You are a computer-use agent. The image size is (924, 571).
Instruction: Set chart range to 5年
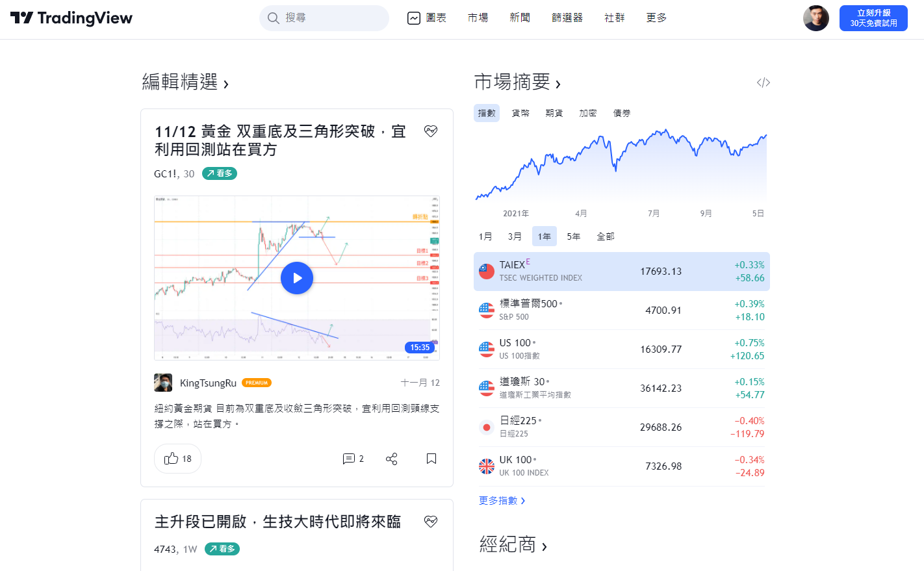pos(574,236)
